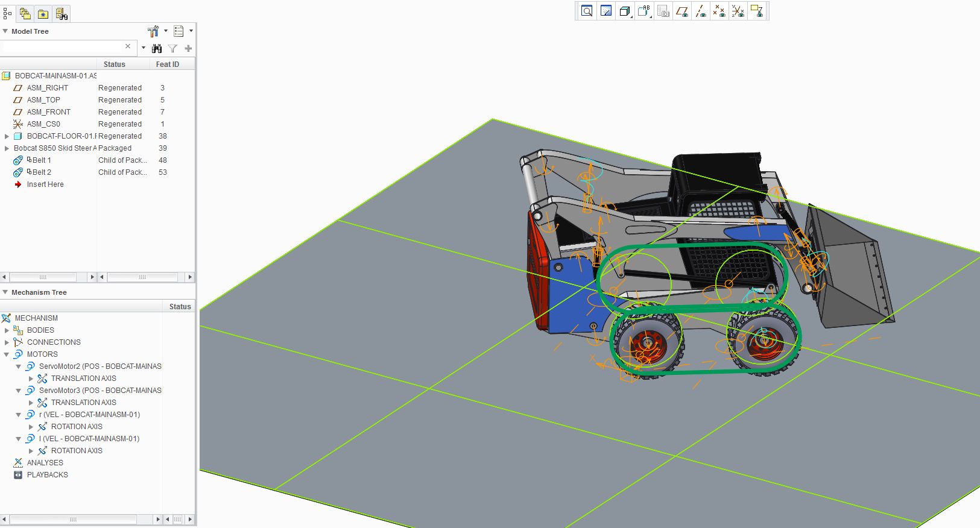980x528 pixels.
Task: Expand the BOBCAT-FLOOR-01 part node
Action: click(x=7, y=136)
